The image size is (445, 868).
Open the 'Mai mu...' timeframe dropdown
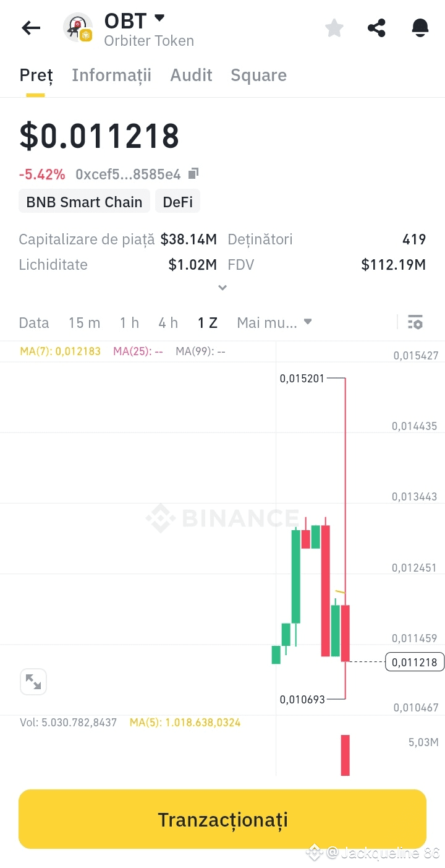tap(274, 323)
